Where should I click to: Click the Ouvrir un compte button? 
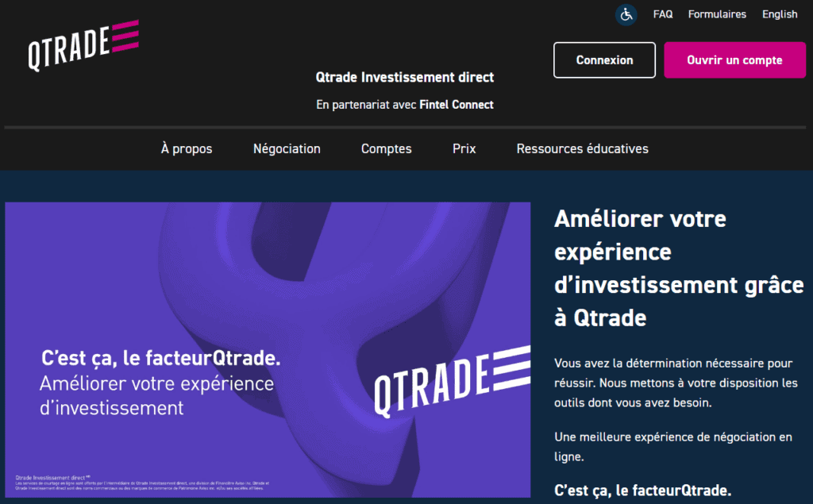(x=734, y=60)
